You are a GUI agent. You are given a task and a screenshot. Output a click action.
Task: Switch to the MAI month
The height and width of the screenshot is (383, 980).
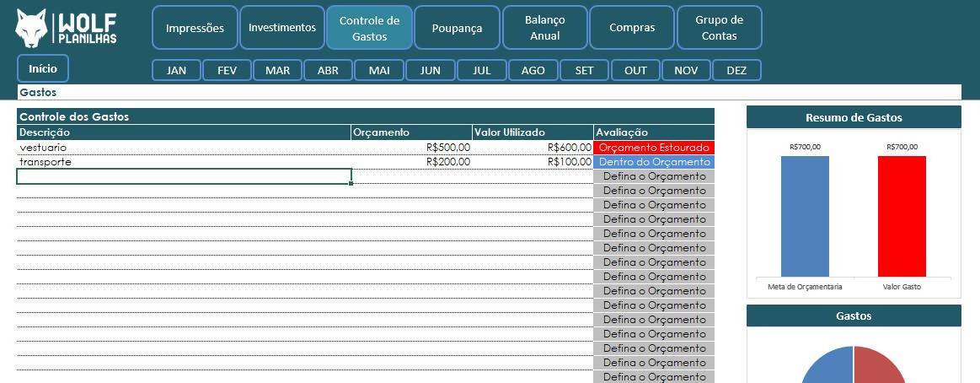[378, 70]
